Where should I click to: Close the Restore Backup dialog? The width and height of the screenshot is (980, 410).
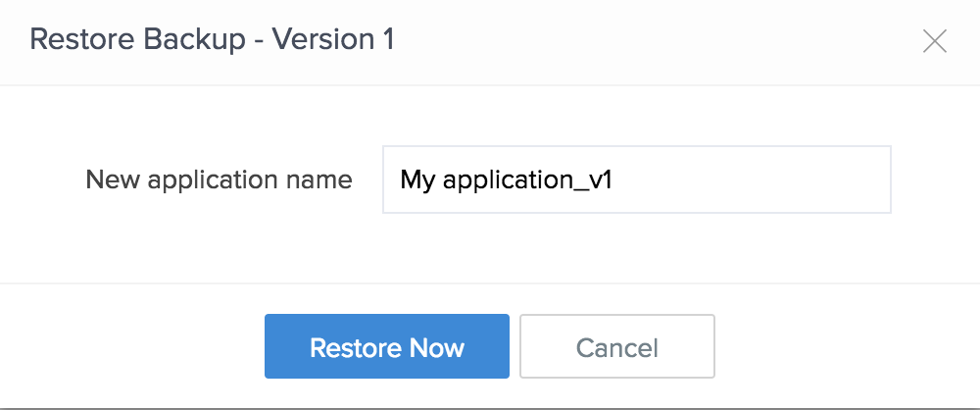click(935, 41)
